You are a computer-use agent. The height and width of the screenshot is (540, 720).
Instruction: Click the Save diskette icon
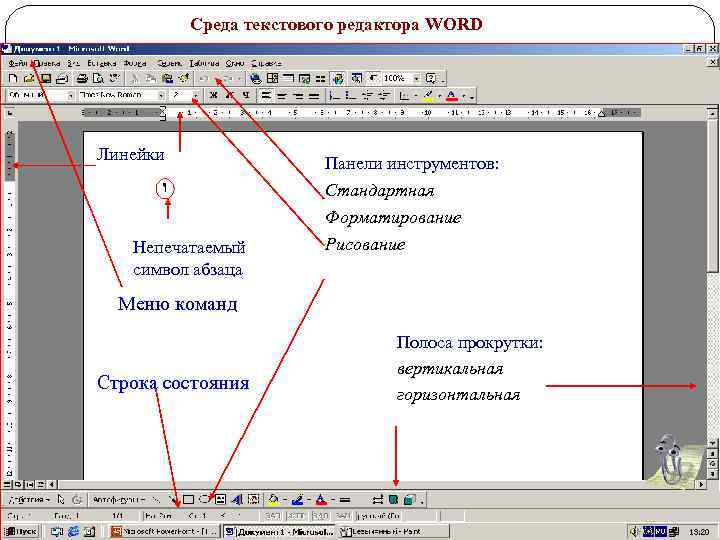pyautogui.click(x=45, y=79)
